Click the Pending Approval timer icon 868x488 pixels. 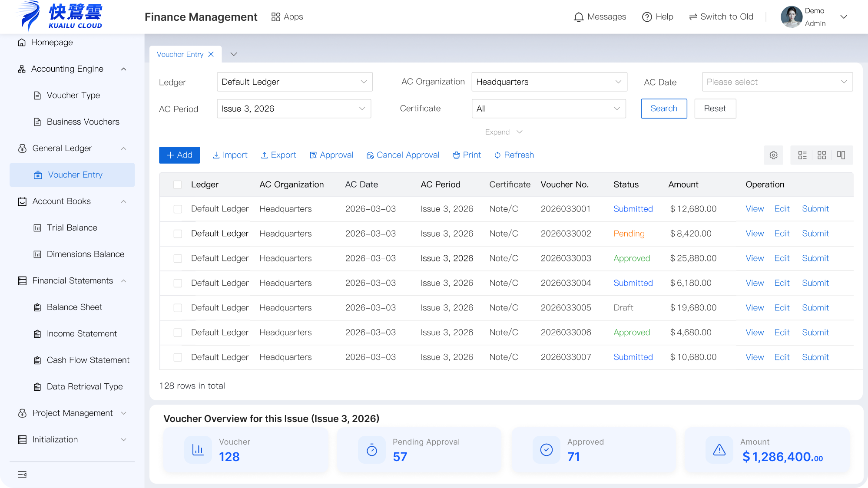(372, 450)
